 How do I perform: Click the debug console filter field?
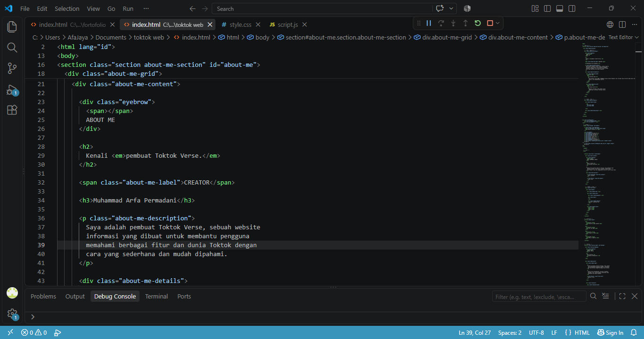click(x=539, y=297)
